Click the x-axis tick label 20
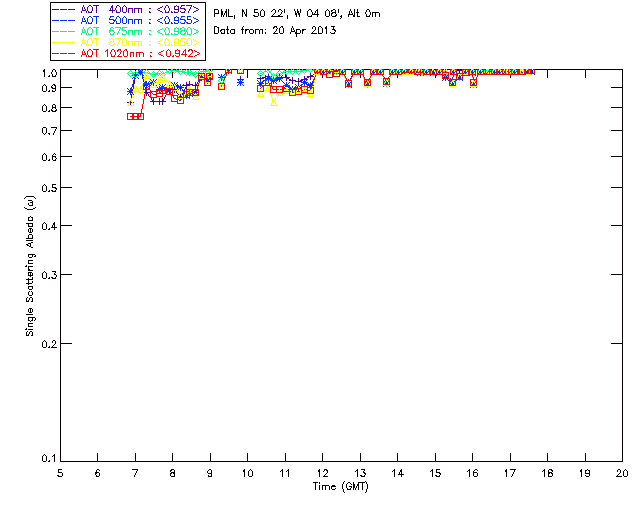The image size is (640, 512). coord(622,473)
